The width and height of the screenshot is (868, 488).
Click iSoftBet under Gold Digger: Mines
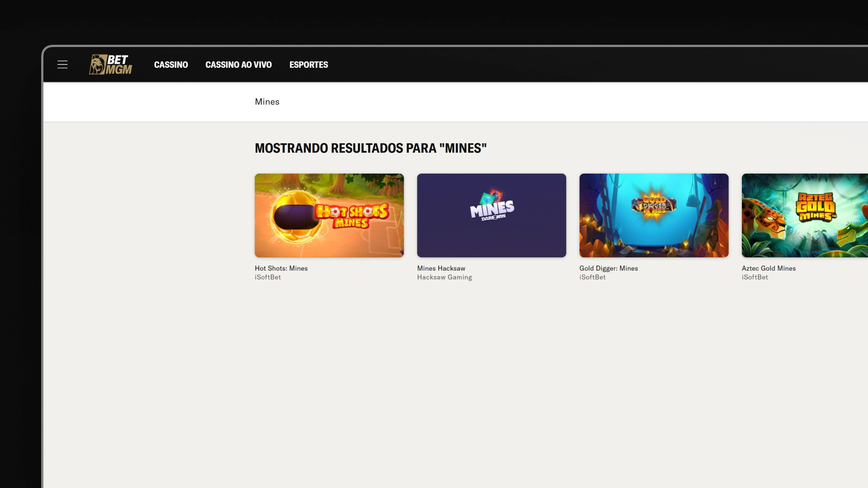pos(592,277)
